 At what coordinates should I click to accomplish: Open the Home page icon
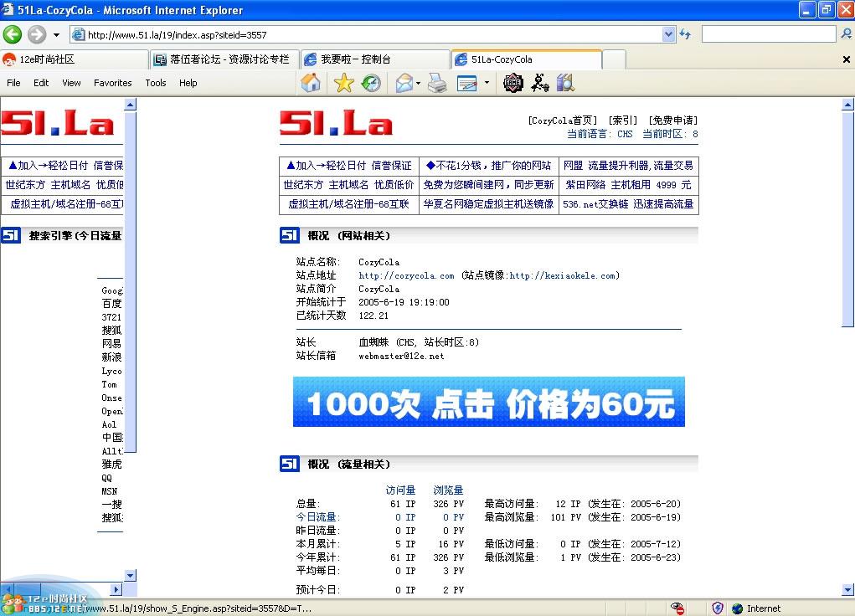click(x=310, y=83)
